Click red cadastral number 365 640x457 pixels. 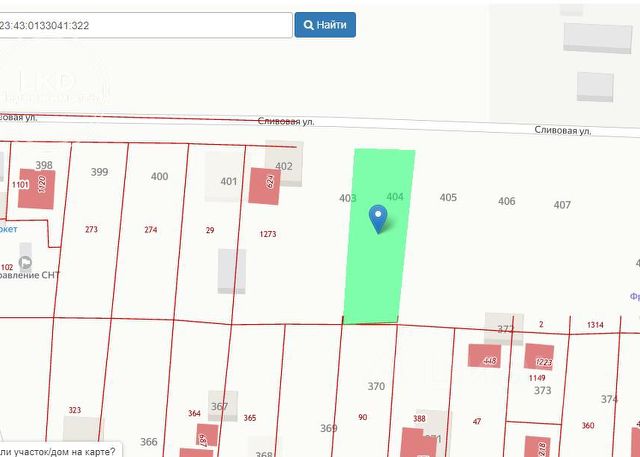[249, 418]
